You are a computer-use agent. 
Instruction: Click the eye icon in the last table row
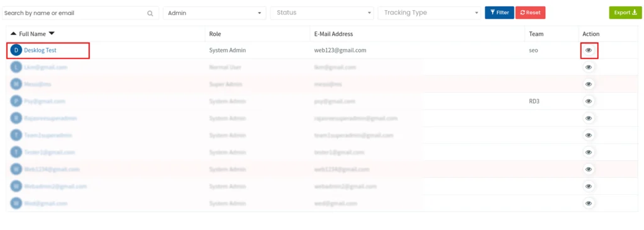(x=589, y=204)
